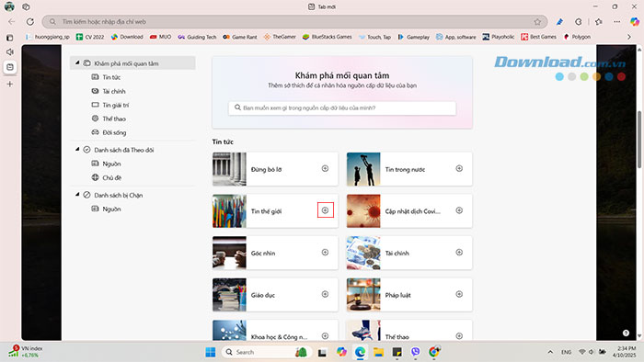
Task: Collapse Danh sách đã Theo dõi section
Action: tap(77, 150)
